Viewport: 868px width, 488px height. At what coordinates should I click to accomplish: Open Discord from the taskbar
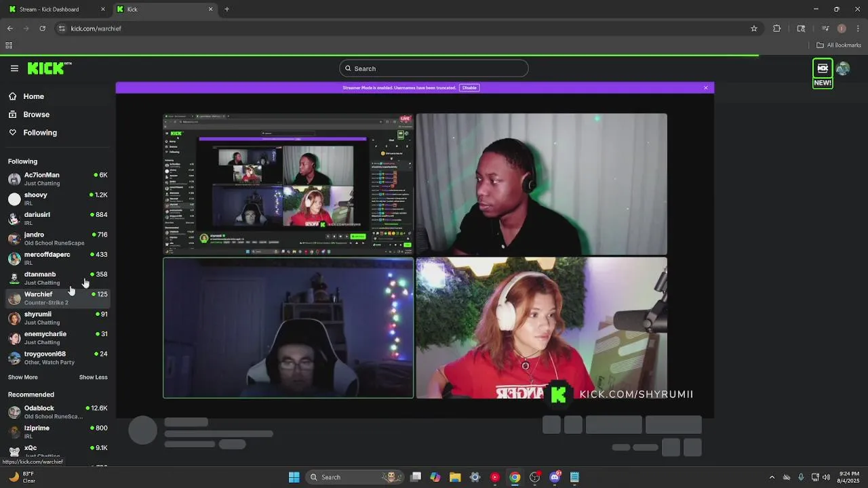point(555,477)
